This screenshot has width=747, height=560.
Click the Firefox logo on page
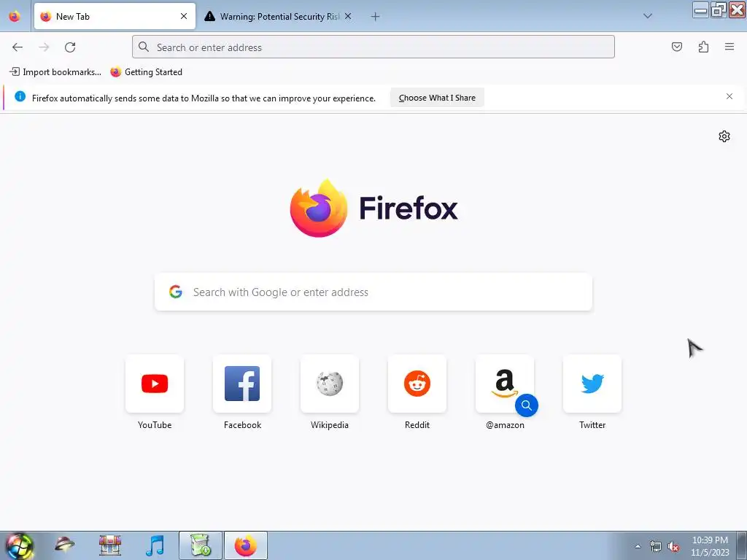[374, 209]
